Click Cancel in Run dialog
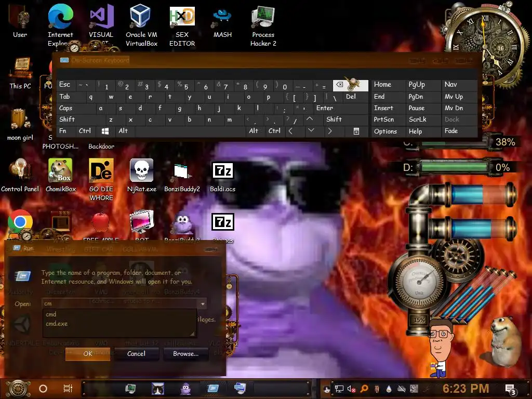 [137, 353]
